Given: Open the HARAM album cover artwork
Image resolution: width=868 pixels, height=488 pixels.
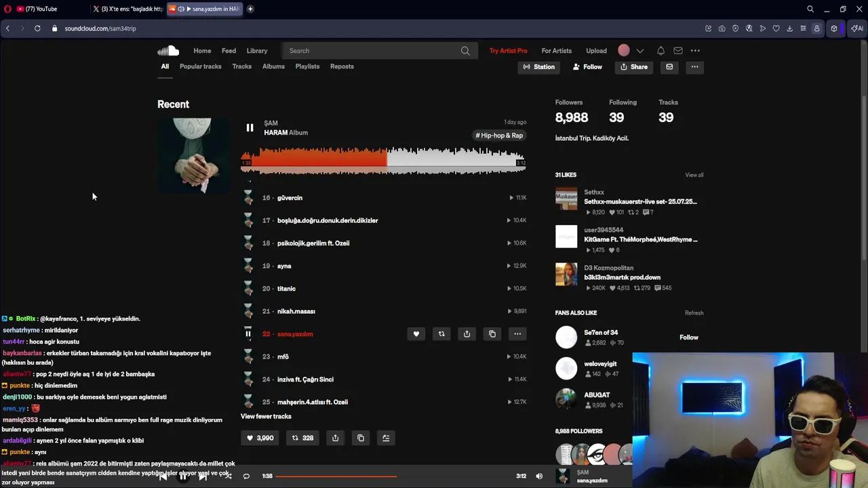Looking at the screenshot, I should 193,156.
